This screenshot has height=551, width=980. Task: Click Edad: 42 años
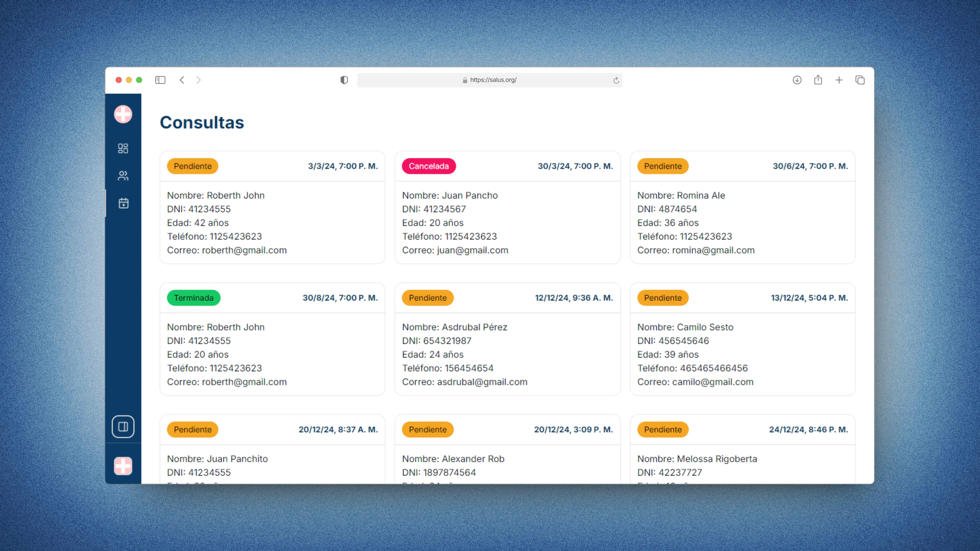tap(198, 223)
